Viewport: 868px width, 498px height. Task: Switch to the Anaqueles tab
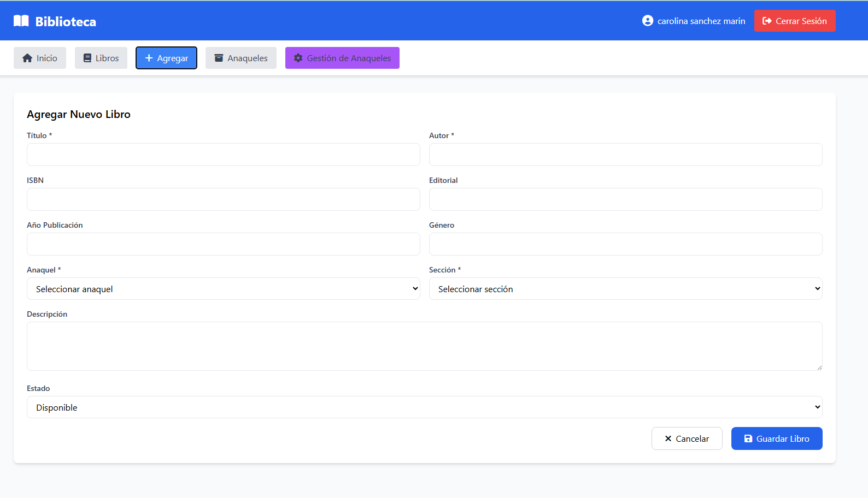[241, 58]
